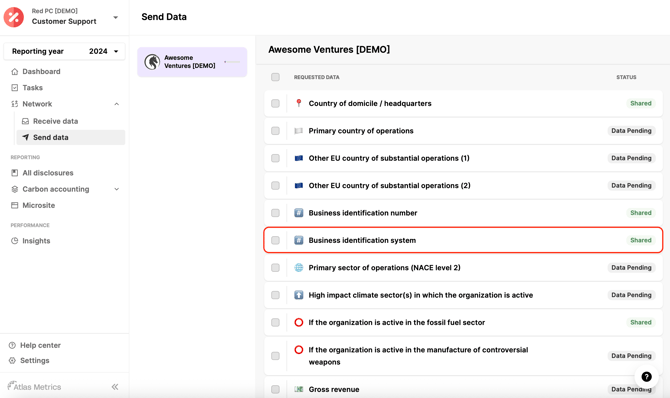Click Awesome Ventures horse logo

(152, 62)
